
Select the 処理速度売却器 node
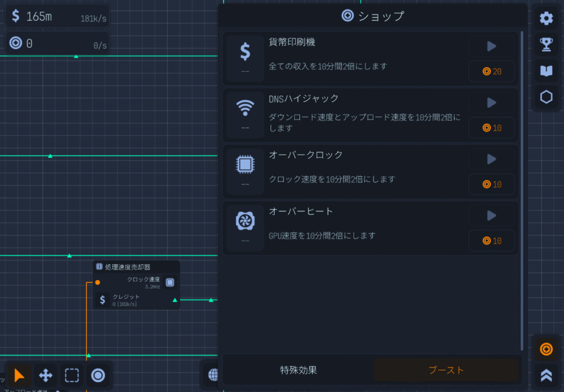(x=136, y=267)
